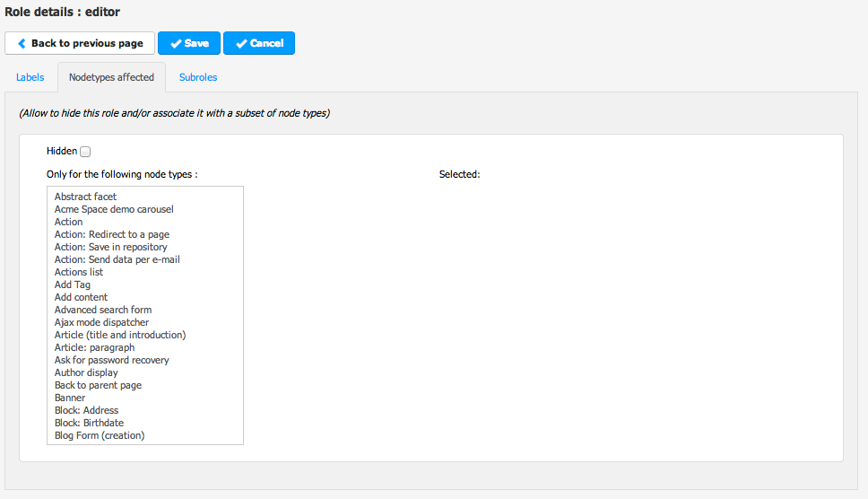Click the Save button
868x499 pixels.
point(188,43)
